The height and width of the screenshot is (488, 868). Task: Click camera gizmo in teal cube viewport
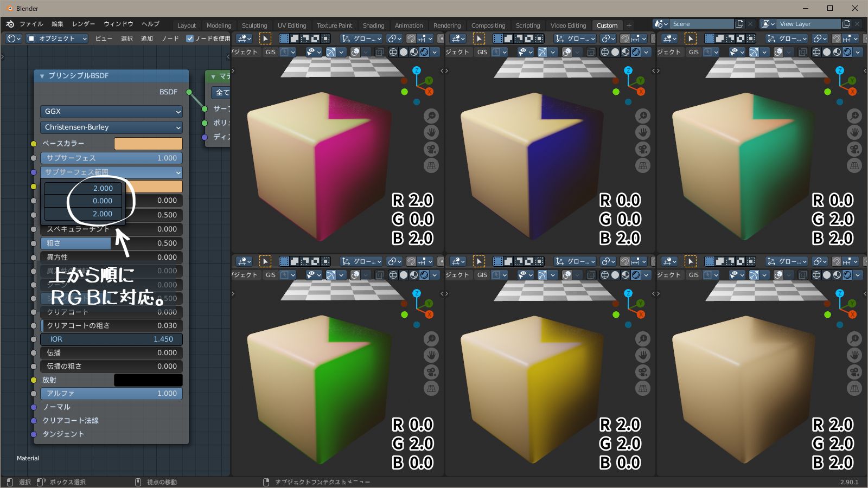(x=854, y=149)
